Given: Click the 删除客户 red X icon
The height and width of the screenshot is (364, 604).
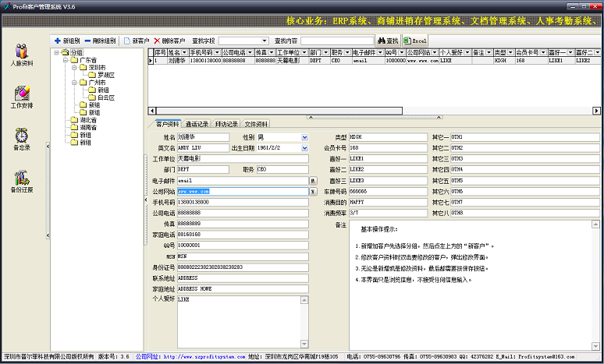Looking at the screenshot, I should 157,40.
